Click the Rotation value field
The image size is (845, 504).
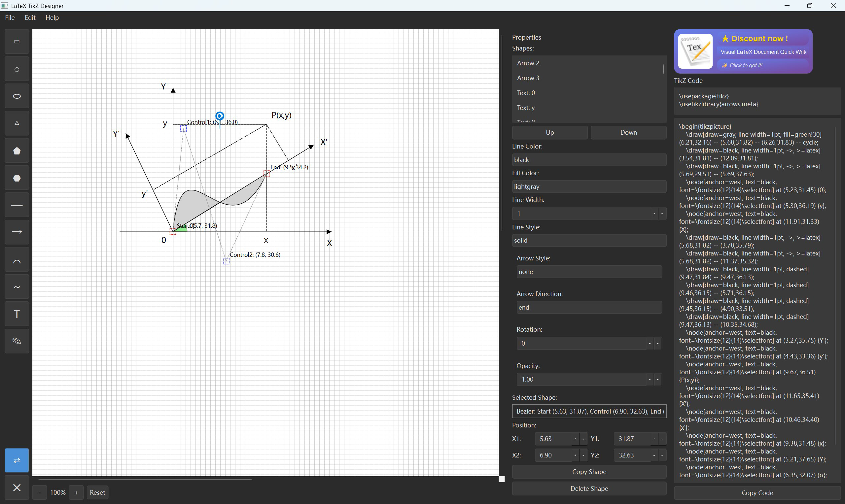pos(581,343)
